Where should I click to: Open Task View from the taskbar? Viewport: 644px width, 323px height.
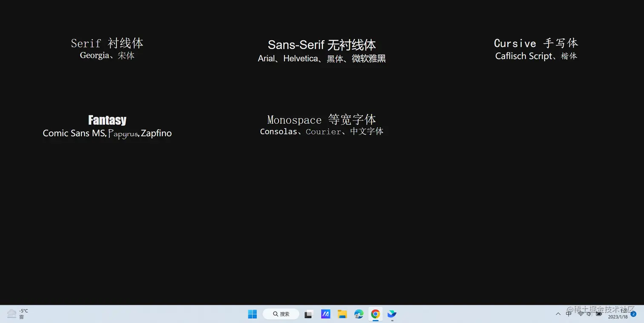click(x=308, y=314)
